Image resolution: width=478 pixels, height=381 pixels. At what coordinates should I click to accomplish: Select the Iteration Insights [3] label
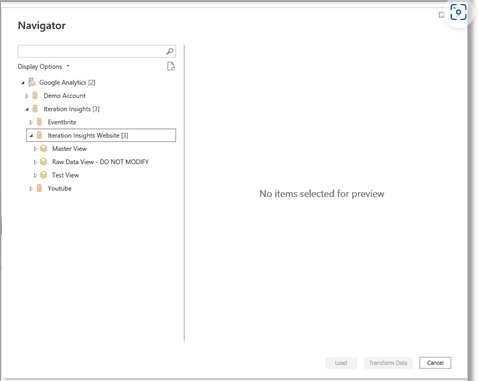click(x=71, y=109)
